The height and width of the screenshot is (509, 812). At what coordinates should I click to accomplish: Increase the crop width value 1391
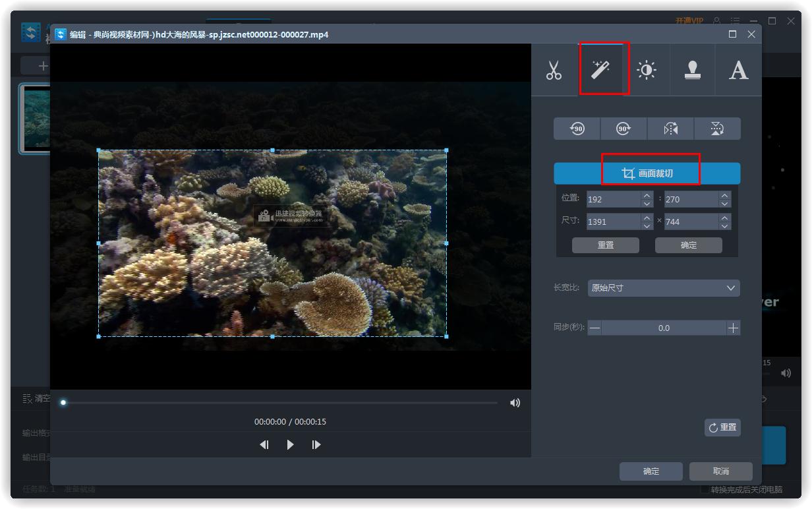(x=647, y=217)
